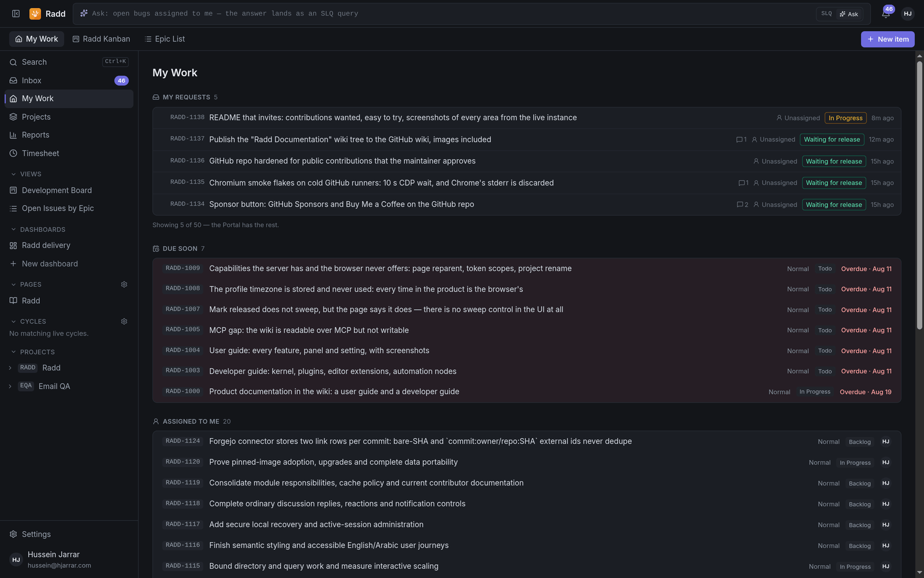Open request RADD-1138 README item
Image resolution: width=924 pixels, height=578 pixels.
pos(527,118)
